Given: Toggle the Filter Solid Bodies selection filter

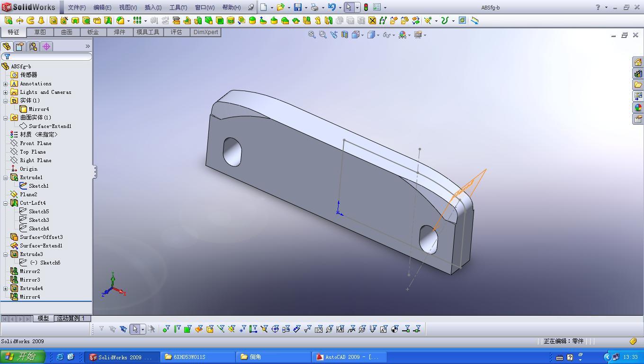Looking at the screenshot, I should [x=210, y=329].
